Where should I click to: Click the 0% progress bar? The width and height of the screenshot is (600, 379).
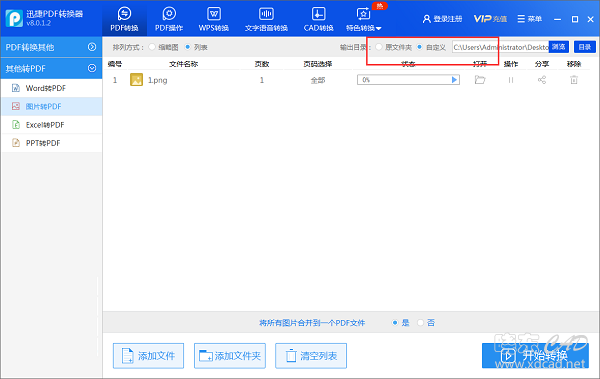point(408,80)
